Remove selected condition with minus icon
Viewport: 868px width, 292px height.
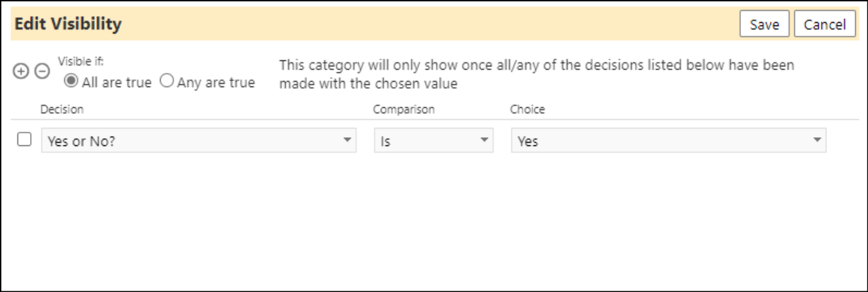tap(42, 71)
